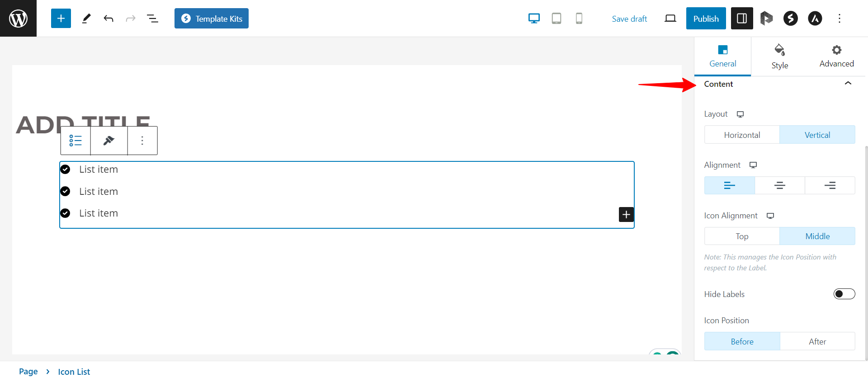Click the undo arrow icon
Image resolution: width=868 pixels, height=382 pixels.
pos(108,19)
